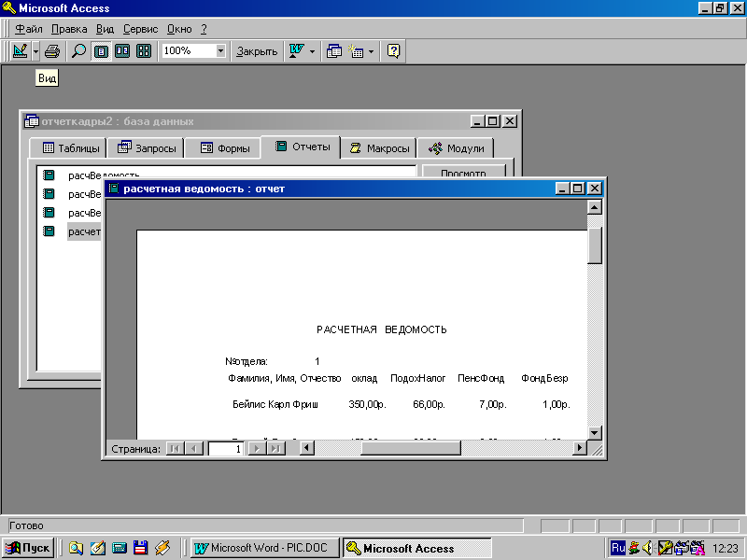This screenshot has width=747, height=560.
Task: Switch to the Модули tab in database window
Action: pyautogui.click(x=456, y=148)
